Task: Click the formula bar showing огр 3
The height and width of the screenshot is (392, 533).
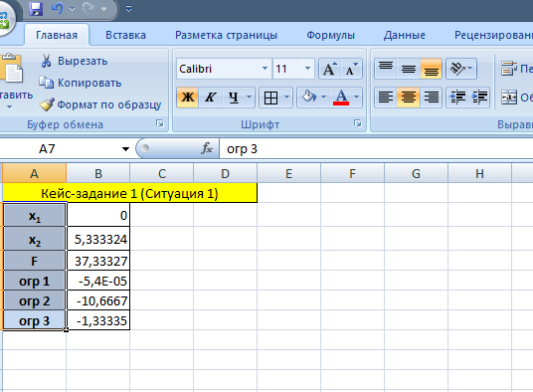Action: (376, 149)
